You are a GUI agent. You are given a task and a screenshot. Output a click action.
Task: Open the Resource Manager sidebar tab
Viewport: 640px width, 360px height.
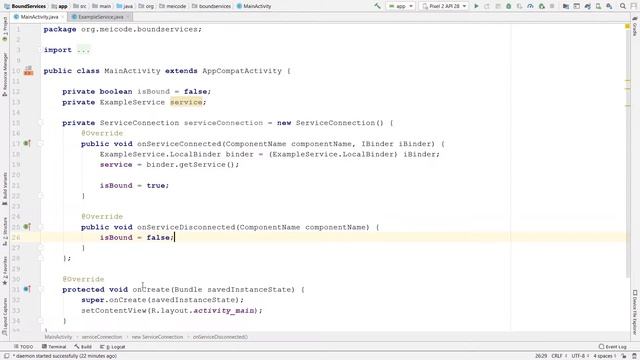pyautogui.click(x=5, y=74)
